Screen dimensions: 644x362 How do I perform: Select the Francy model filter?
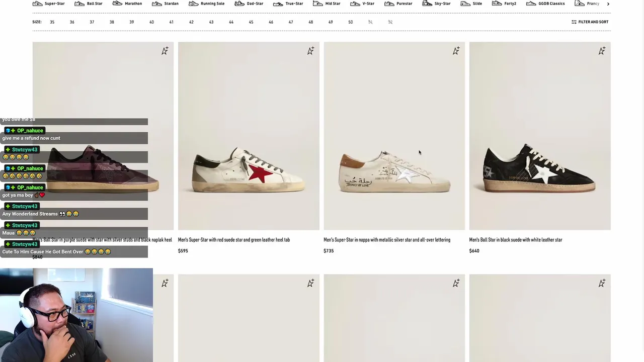coord(587,4)
